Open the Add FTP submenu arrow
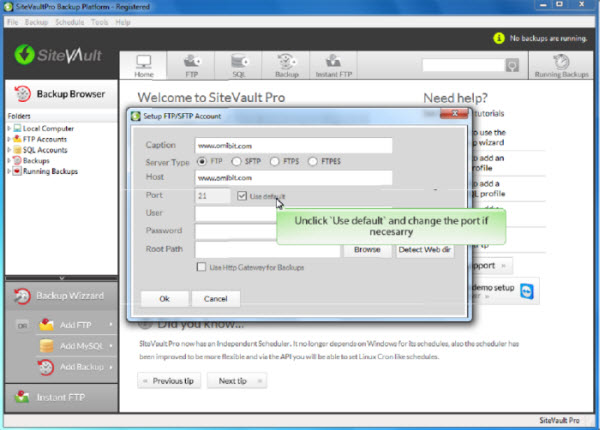 [x=111, y=324]
